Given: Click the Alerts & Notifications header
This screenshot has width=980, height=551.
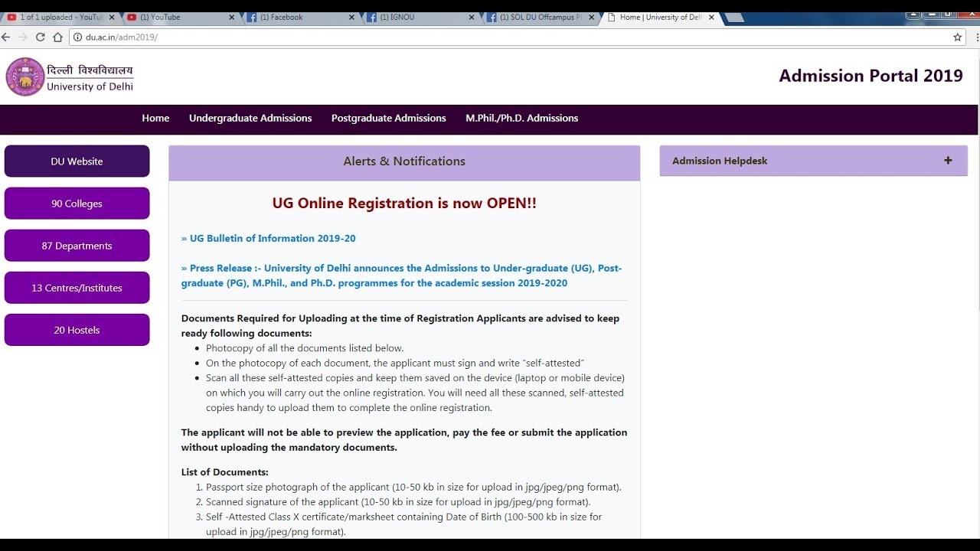Looking at the screenshot, I should 404,161.
